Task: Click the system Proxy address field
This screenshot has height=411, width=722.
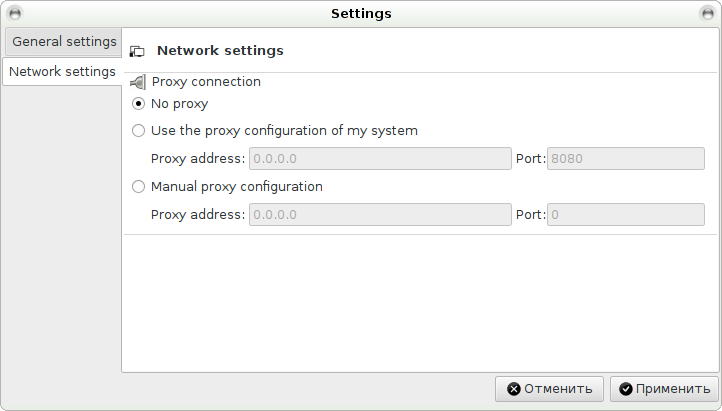Action: [380, 159]
